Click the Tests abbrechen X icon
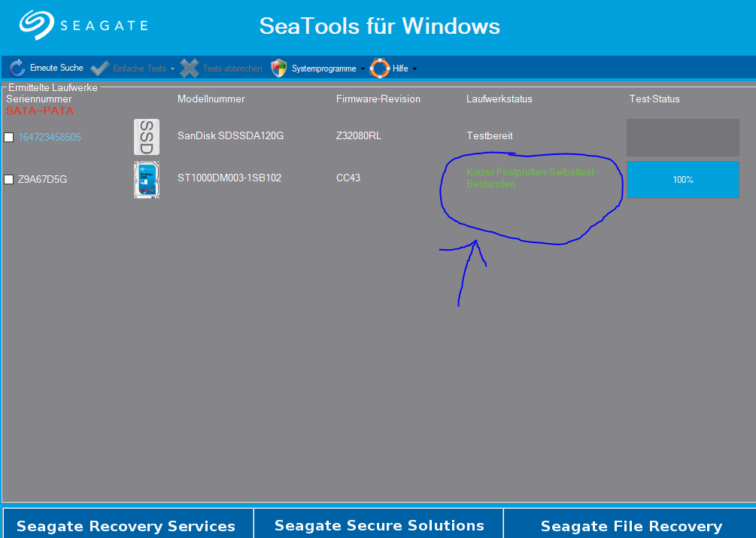Screen dimensions: 756x538 click(x=190, y=68)
